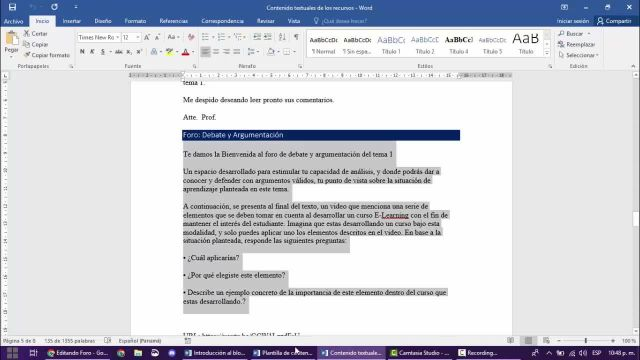Click the decrease indent icon
This screenshot has height=360, width=640.
tap(257, 37)
